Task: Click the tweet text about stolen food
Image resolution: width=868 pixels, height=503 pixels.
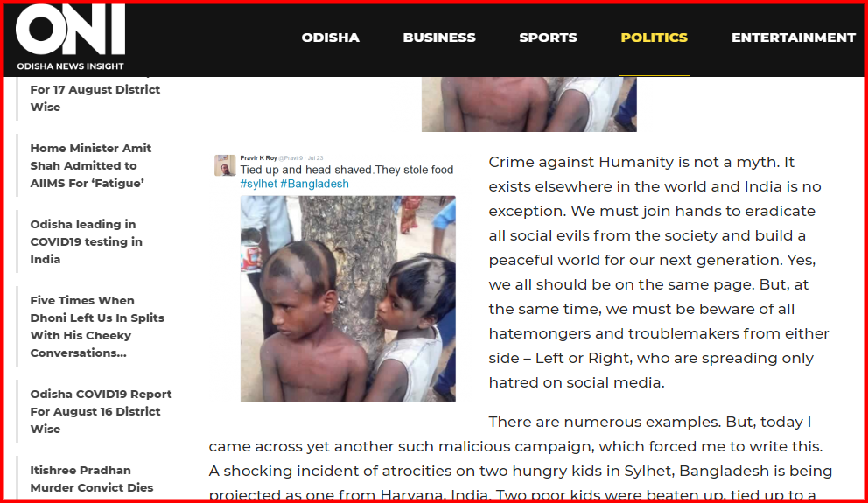Action: [346, 170]
